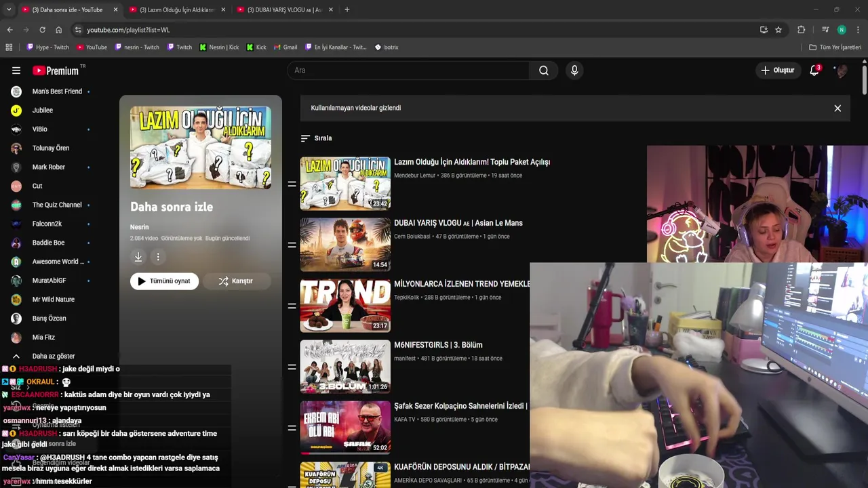Open the 'Tüm Yer İşaretleri' bookmarks folder
Screen dimensions: 868x488
835,47
